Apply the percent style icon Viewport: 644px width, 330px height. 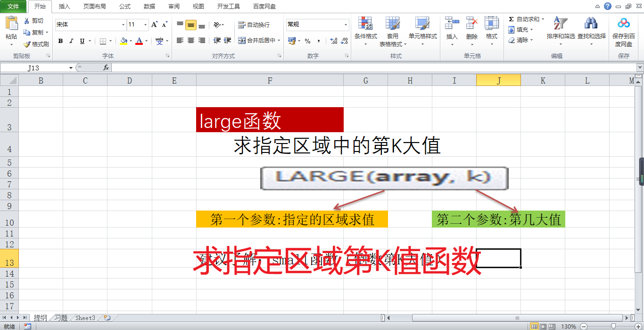click(x=307, y=41)
